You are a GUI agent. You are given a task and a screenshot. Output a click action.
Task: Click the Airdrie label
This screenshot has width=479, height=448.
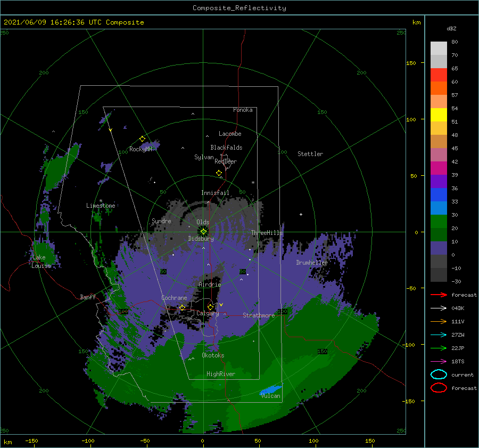(210, 284)
